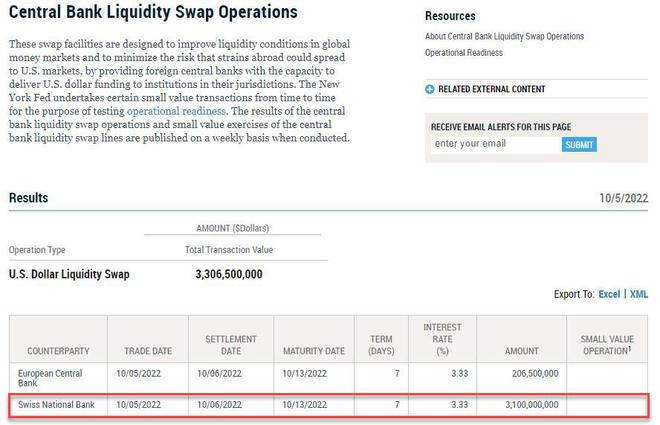Export results as XML
This screenshot has height=425, width=660.
pyautogui.click(x=639, y=294)
